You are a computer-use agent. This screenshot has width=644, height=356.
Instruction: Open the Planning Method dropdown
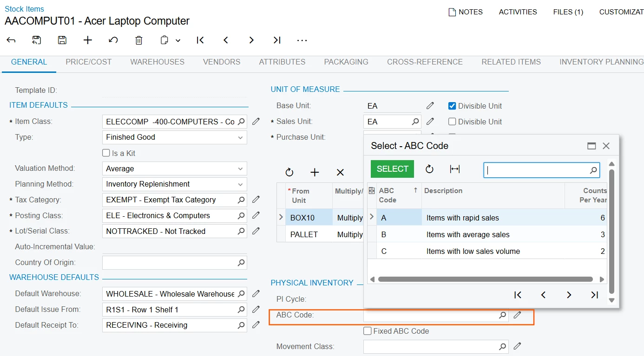tap(240, 184)
